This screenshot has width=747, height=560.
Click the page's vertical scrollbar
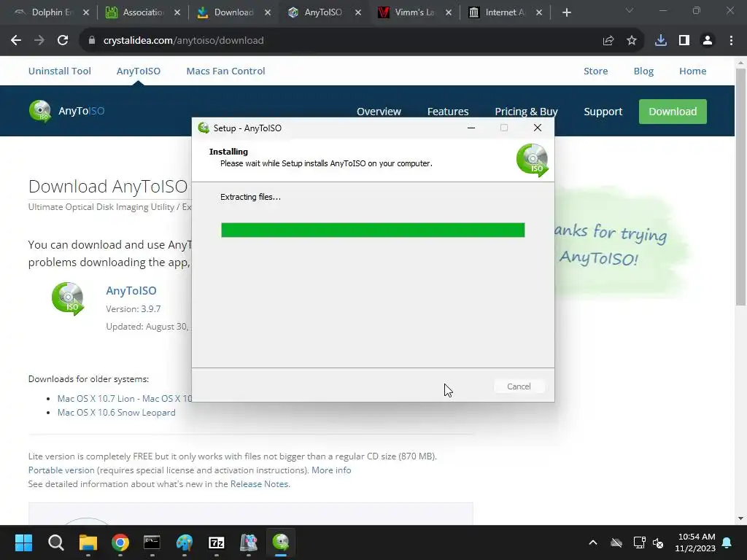[x=740, y=187]
